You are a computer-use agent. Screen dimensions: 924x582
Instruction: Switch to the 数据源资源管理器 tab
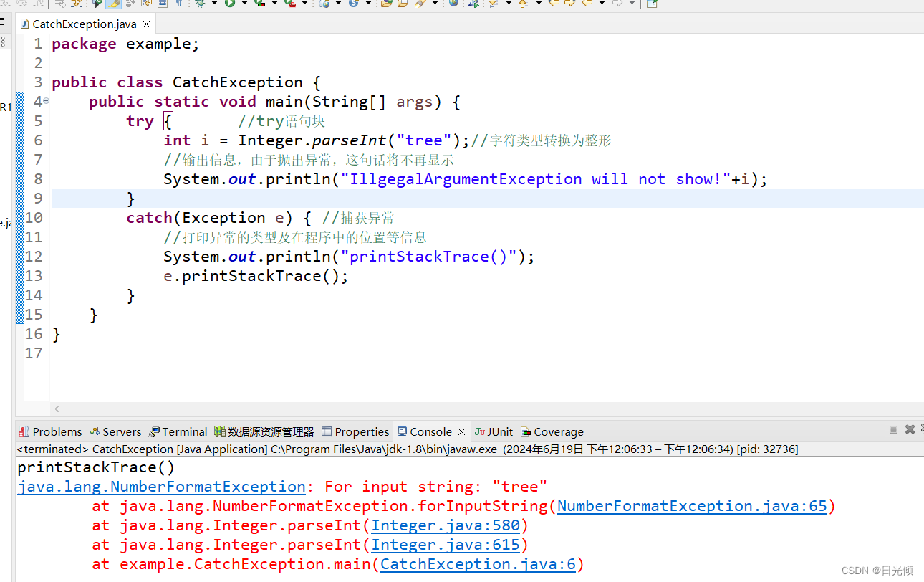click(264, 431)
